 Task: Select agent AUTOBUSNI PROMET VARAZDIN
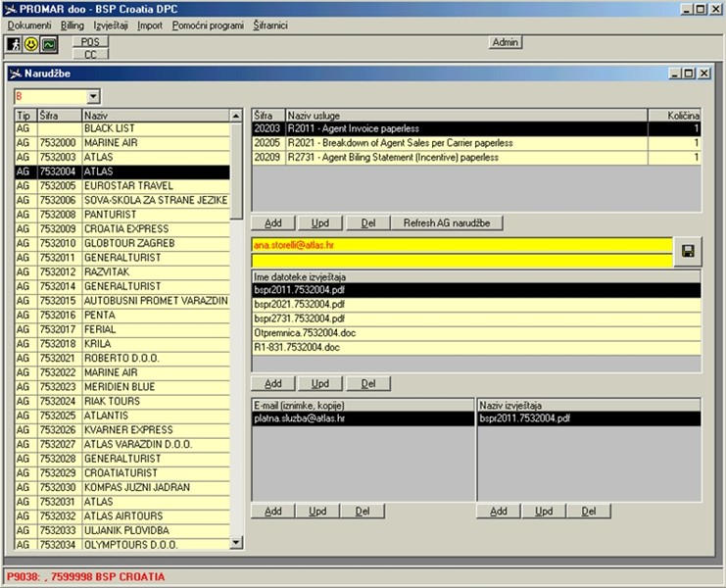tap(122, 301)
